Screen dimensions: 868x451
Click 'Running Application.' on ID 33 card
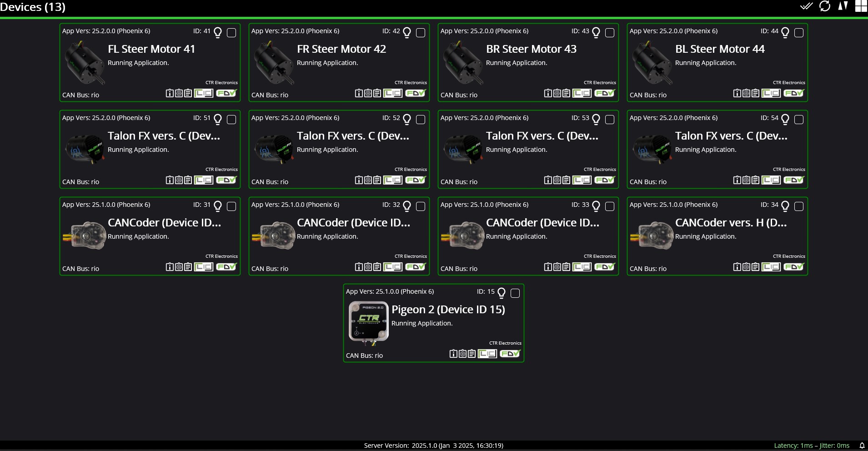(x=517, y=236)
